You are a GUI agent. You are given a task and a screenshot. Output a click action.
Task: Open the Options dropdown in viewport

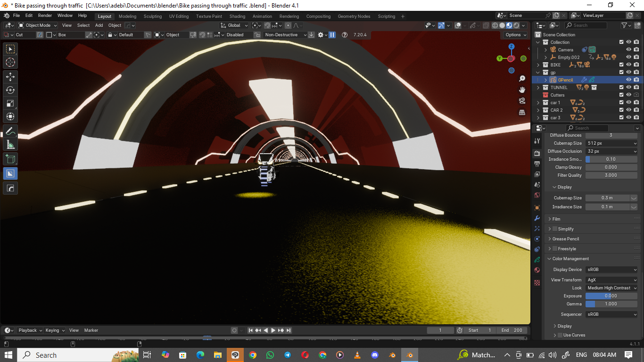515,35
